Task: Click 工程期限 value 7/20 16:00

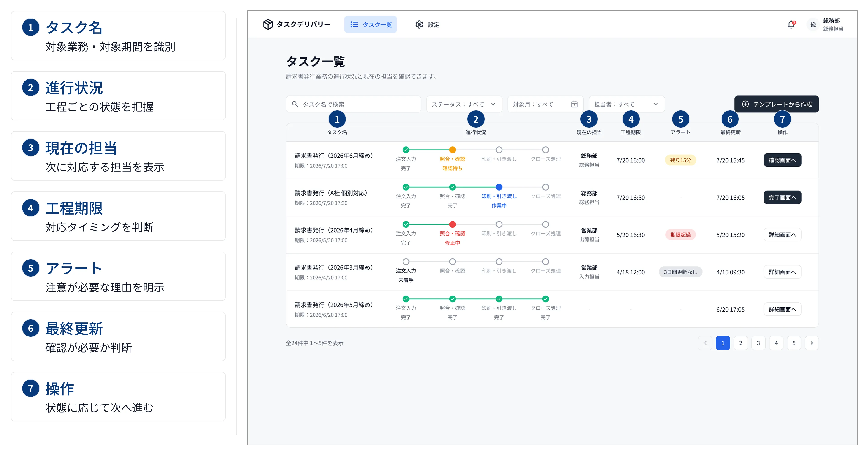Action: tap(630, 160)
